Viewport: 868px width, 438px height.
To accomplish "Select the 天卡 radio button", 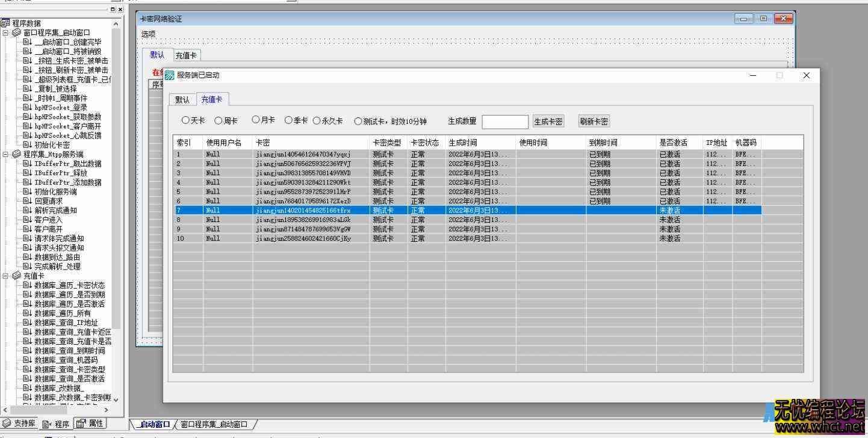I will click(185, 120).
